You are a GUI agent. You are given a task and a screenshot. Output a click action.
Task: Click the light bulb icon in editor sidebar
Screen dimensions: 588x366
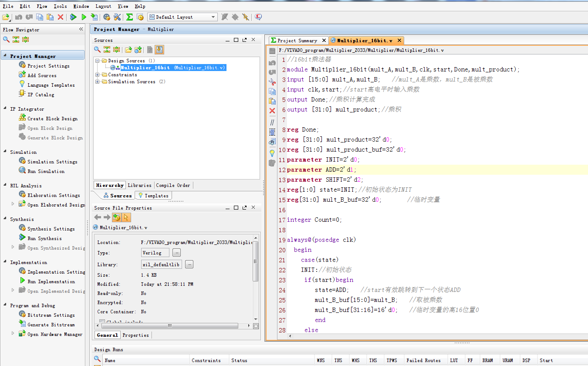[272, 153]
